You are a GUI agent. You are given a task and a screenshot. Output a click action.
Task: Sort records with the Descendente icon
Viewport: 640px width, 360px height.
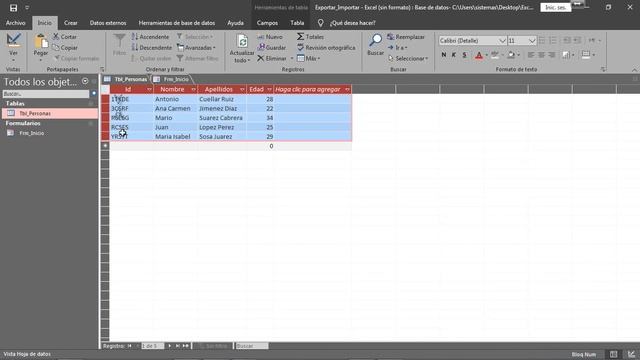pyautogui.click(x=135, y=48)
